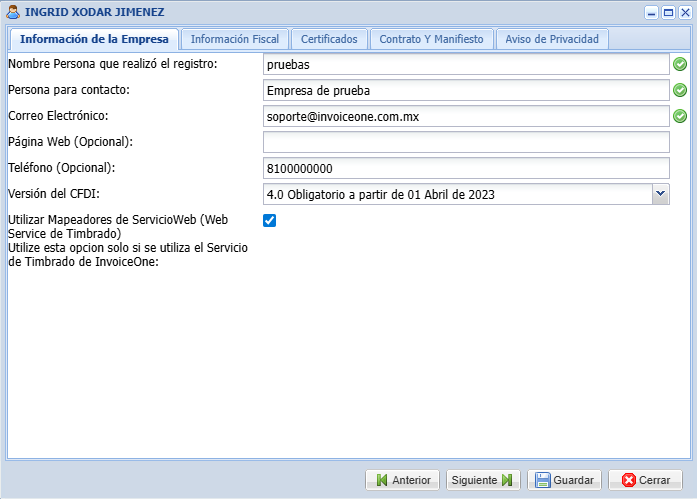Maximize the dialog window
Image resolution: width=697 pixels, height=499 pixels.
667,13
